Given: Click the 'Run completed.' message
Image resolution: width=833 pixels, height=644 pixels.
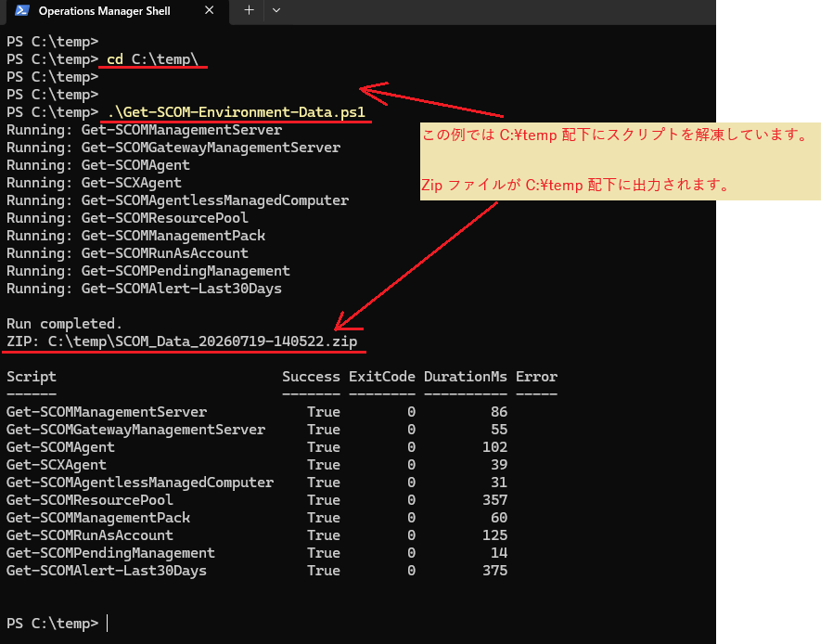Looking at the screenshot, I should tap(64, 324).
